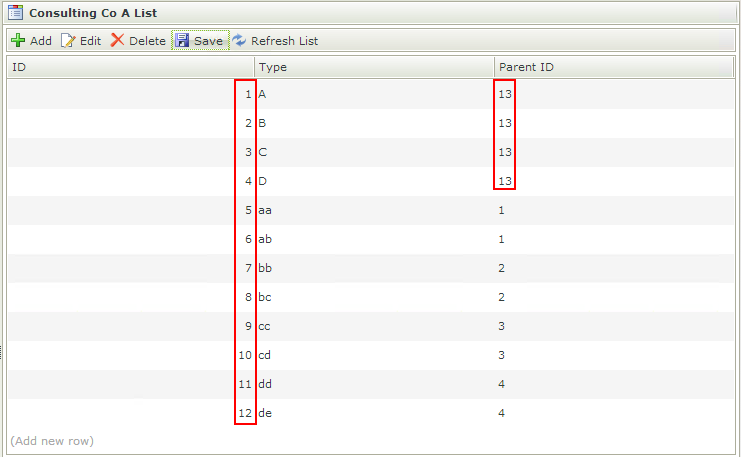Click the Delete button label
The height and width of the screenshot is (457, 741).
pyautogui.click(x=147, y=41)
